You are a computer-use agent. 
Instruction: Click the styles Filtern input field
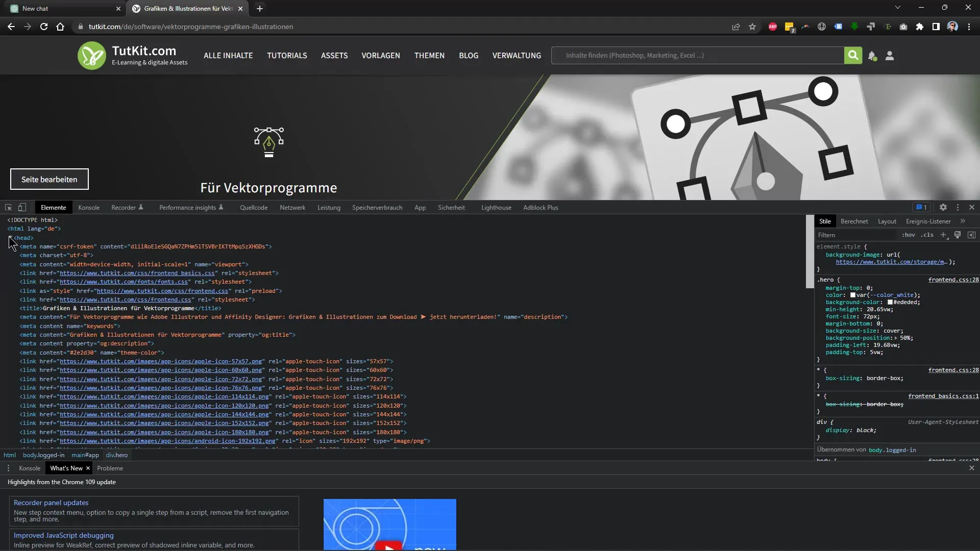pyautogui.click(x=856, y=235)
